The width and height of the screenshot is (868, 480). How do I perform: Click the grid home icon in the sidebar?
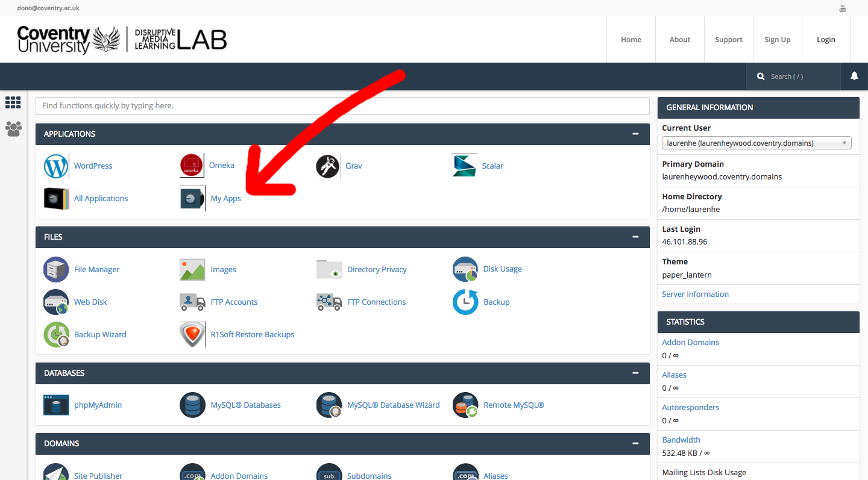click(13, 102)
